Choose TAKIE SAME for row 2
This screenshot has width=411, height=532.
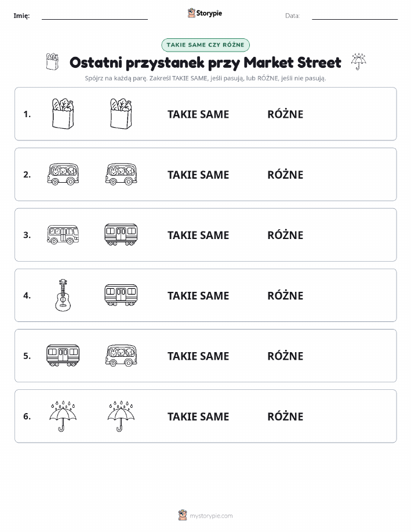(198, 175)
